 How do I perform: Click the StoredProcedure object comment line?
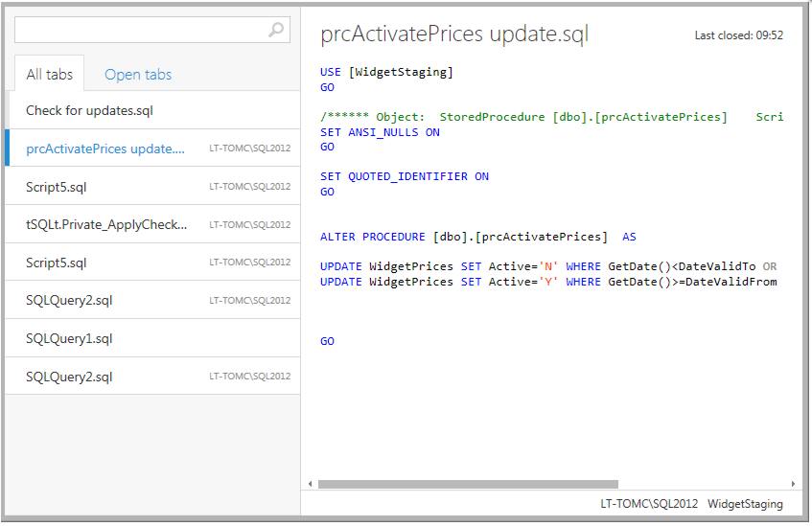point(551,117)
